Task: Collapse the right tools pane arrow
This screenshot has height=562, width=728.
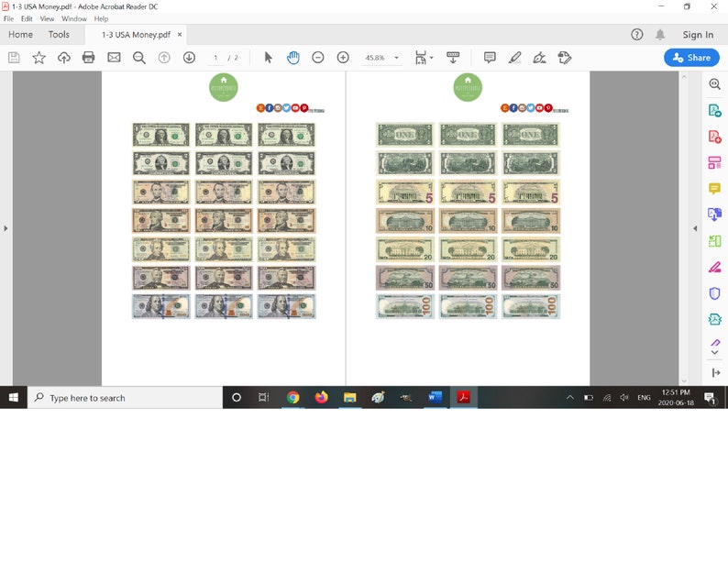Action: coord(695,228)
